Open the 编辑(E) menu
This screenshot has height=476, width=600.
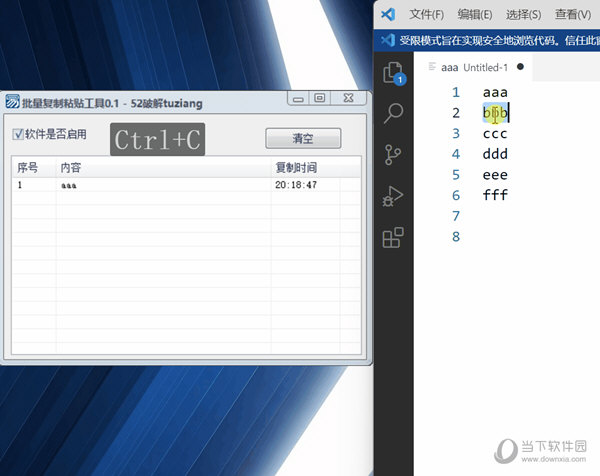click(475, 15)
